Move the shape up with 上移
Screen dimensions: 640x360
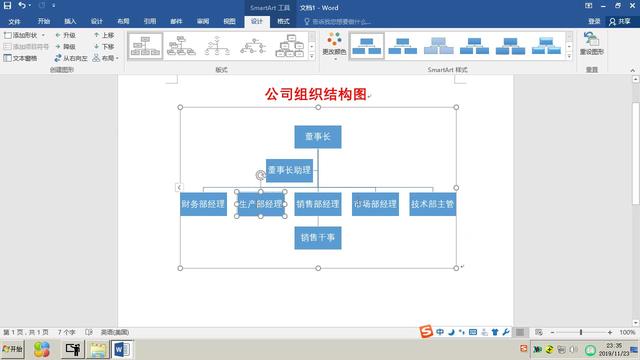pos(104,36)
